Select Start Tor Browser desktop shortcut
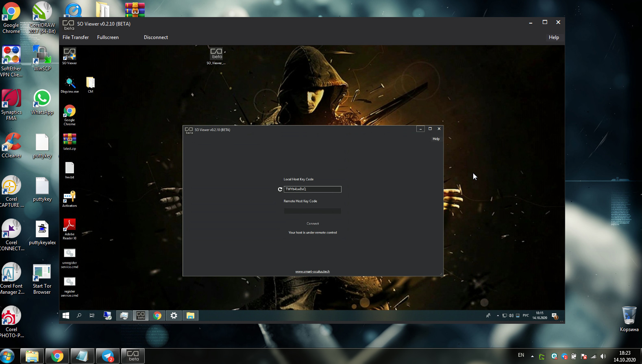The image size is (642, 364). 42,278
